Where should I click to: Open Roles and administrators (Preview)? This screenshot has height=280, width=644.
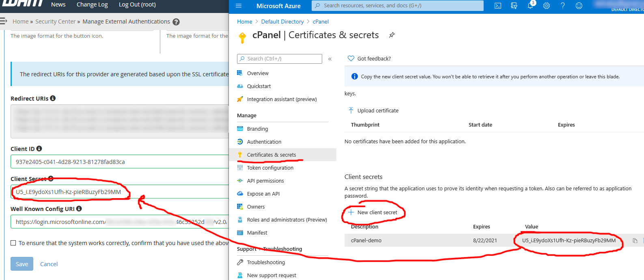click(x=286, y=220)
